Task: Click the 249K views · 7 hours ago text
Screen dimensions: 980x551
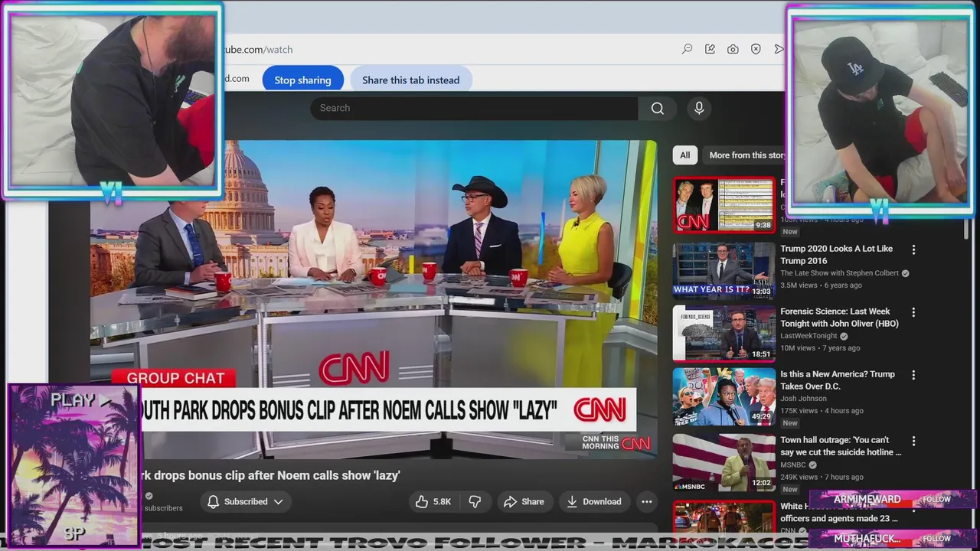Action: 822,477
